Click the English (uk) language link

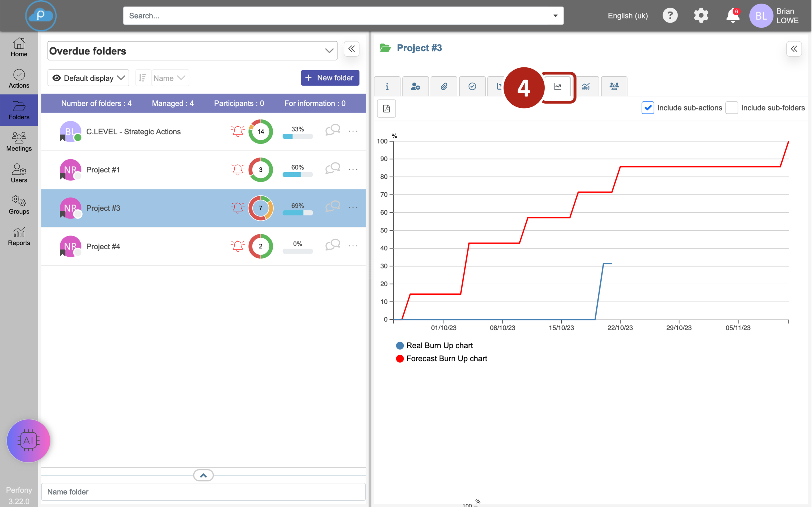click(628, 16)
